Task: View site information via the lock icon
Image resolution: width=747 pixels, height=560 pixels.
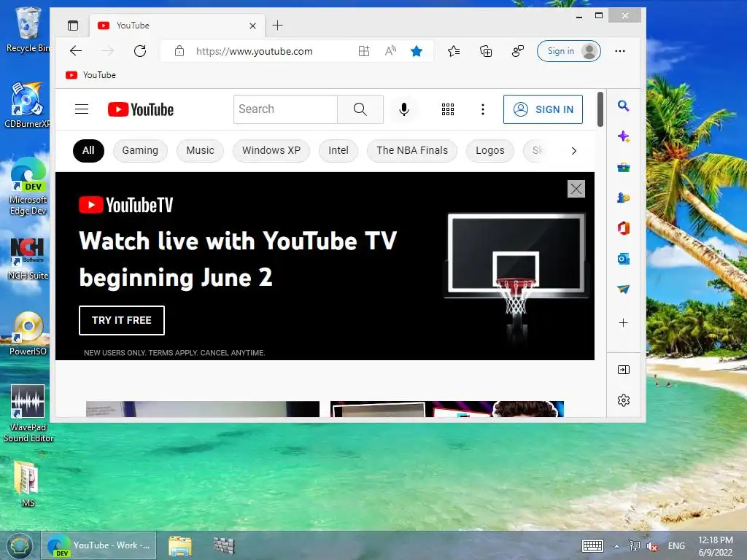Action: 179,51
